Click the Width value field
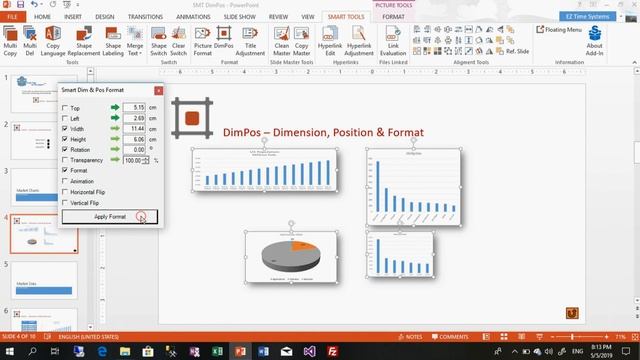 [x=134, y=129]
